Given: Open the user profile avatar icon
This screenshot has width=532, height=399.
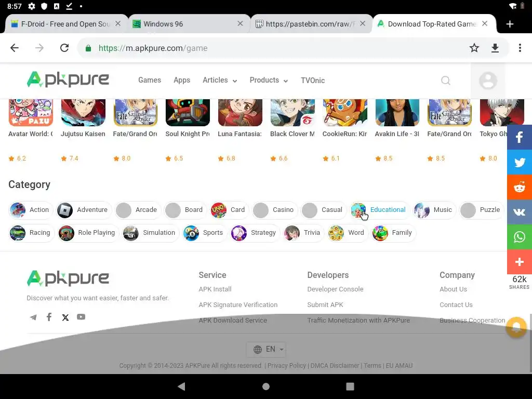Looking at the screenshot, I should [488, 81].
